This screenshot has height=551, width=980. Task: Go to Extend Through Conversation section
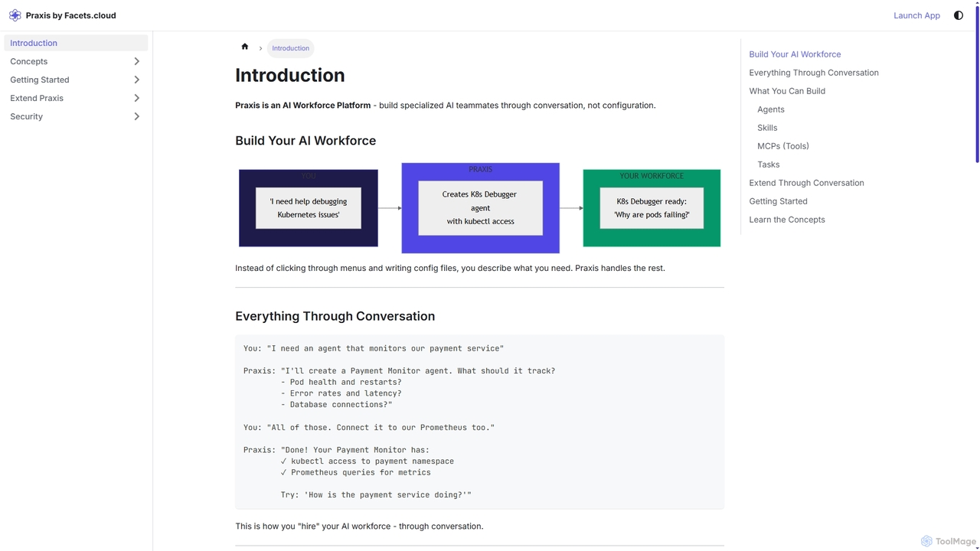click(806, 183)
